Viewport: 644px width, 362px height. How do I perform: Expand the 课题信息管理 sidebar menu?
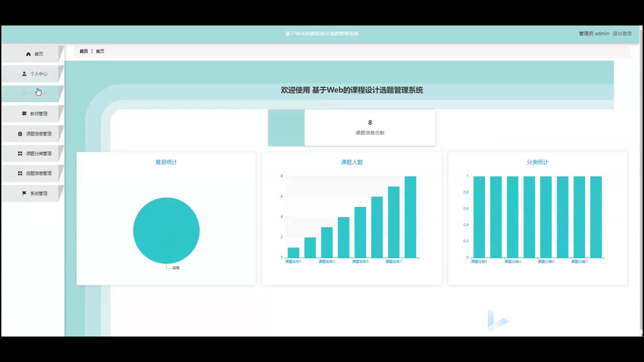39,134
